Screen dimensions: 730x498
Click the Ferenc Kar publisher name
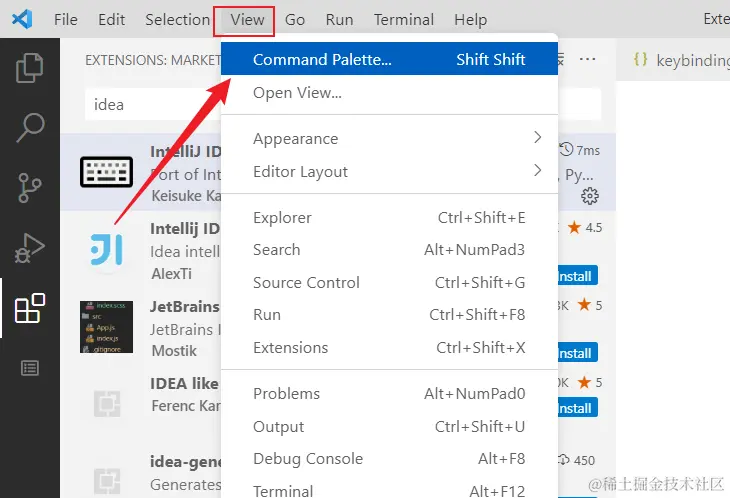click(186, 405)
